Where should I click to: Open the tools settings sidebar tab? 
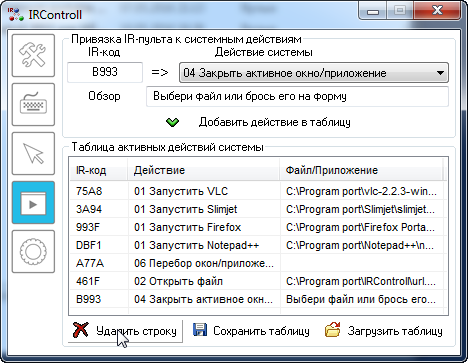coord(33,56)
